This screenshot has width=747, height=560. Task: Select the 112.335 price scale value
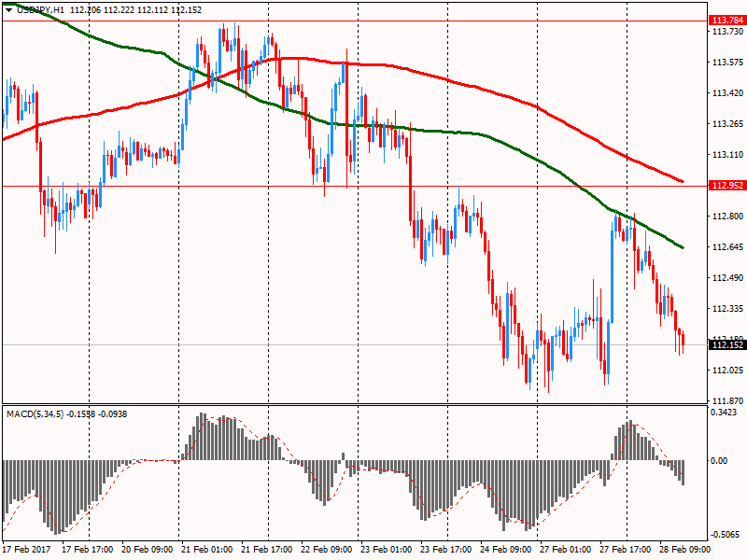click(727, 309)
